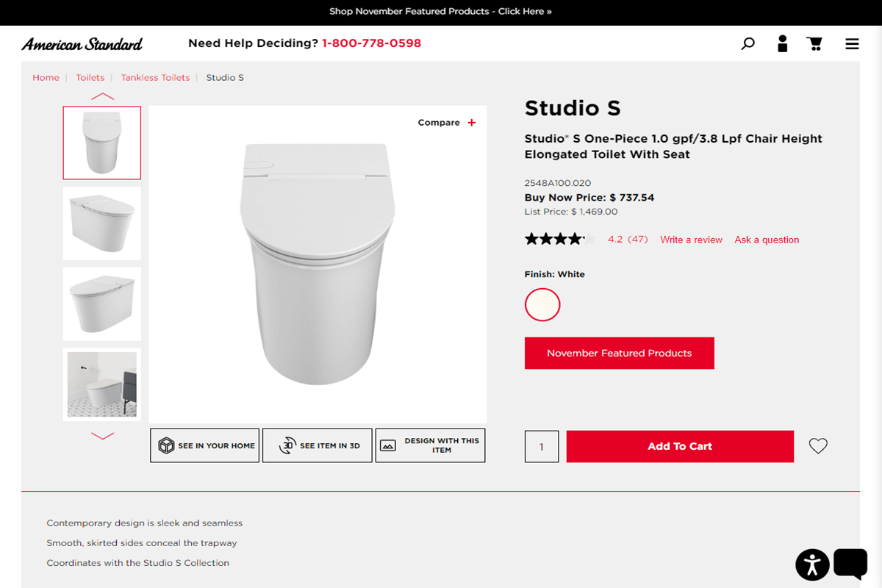The height and width of the screenshot is (588, 882).
Task: Click the Add To Cart button
Action: 680,446
